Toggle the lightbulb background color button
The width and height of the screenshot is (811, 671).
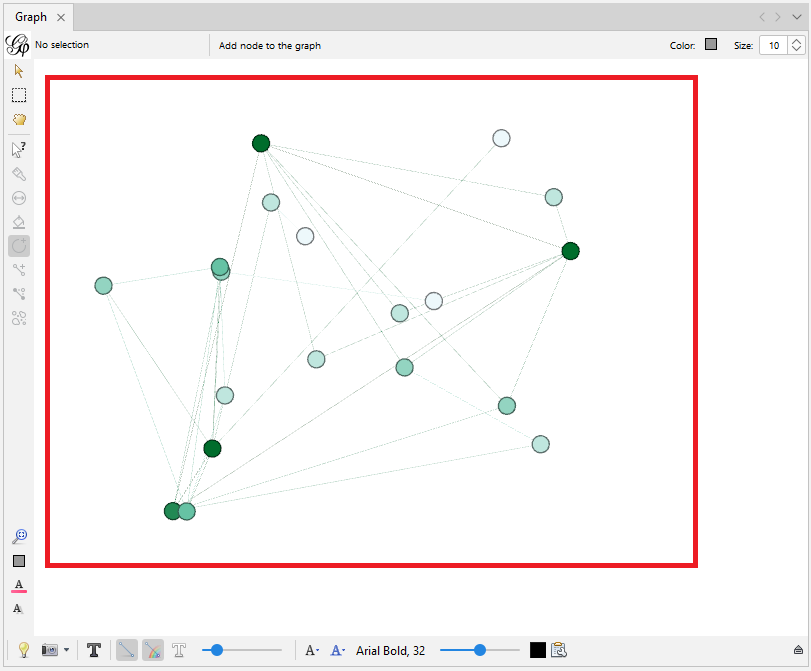point(23,650)
